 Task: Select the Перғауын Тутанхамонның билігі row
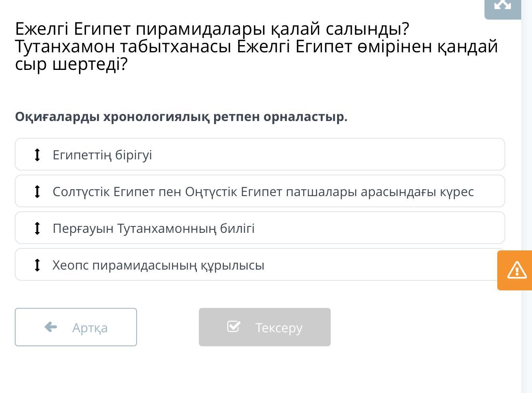260,228
